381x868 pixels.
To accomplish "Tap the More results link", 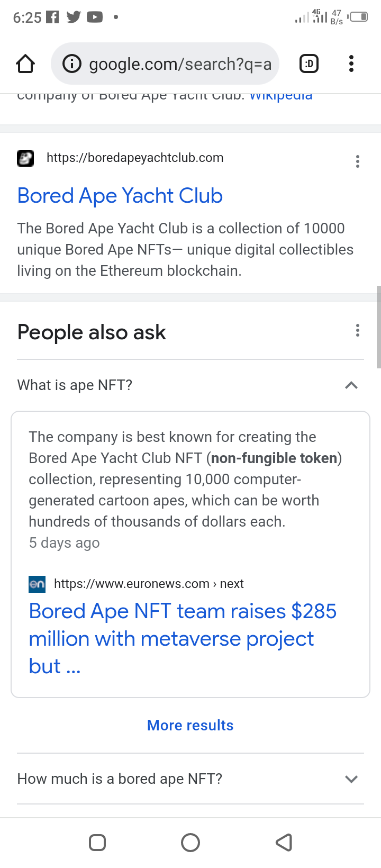I will click(190, 725).
